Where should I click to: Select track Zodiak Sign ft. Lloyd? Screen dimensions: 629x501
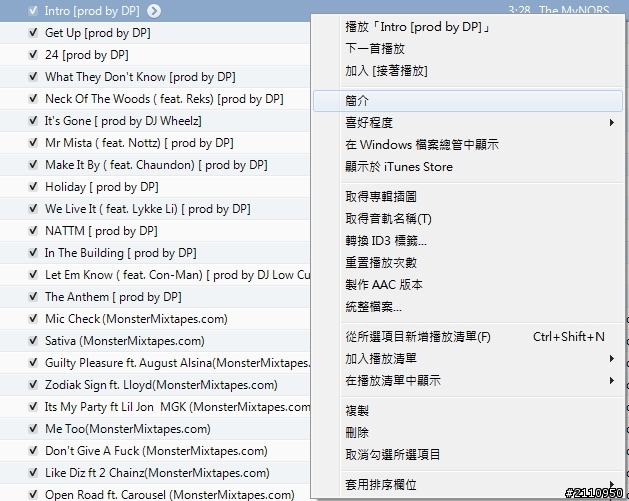161,385
